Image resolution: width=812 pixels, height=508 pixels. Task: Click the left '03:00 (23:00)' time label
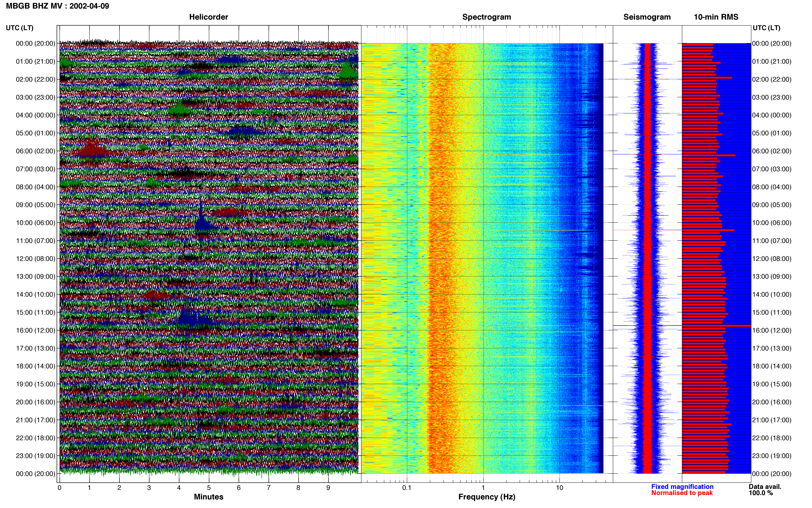pyautogui.click(x=36, y=97)
